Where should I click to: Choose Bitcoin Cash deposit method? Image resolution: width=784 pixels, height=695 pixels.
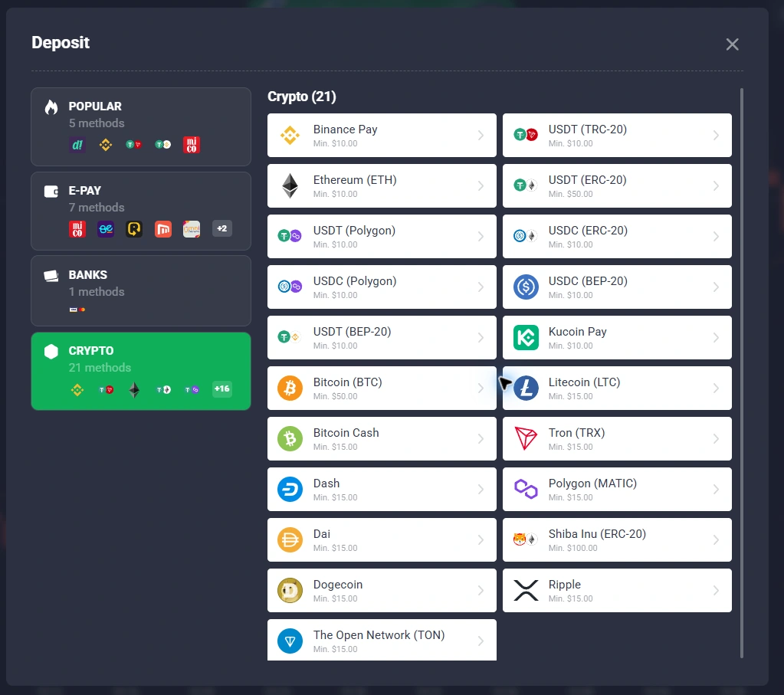point(382,438)
